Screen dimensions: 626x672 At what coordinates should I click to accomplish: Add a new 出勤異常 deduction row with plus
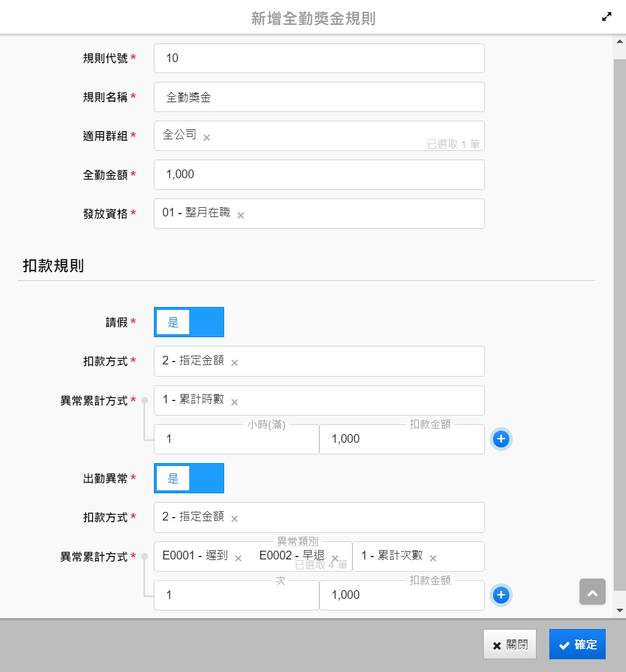coord(501,595)
